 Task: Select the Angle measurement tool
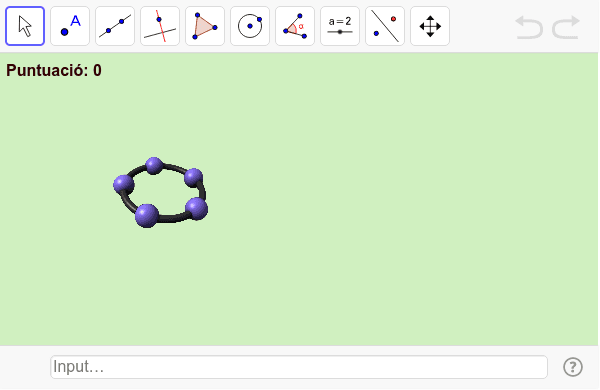pyautogui.click(x=295, y=26)
